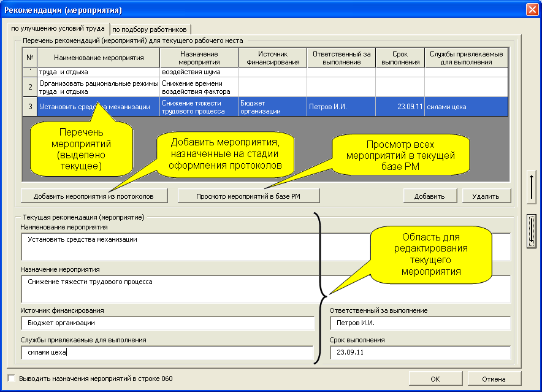
Task: Click the 'Службы привлекаемые для выполнения' input field
Action: pos(167,352)
